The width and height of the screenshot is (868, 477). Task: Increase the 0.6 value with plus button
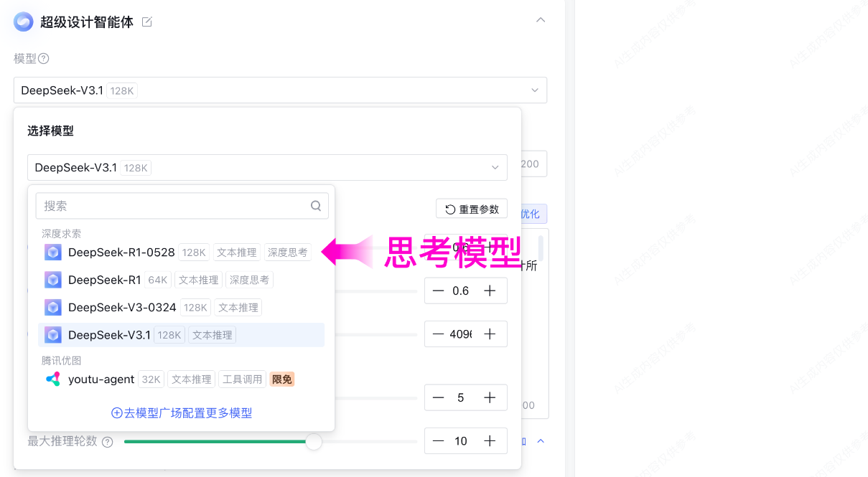488,291
